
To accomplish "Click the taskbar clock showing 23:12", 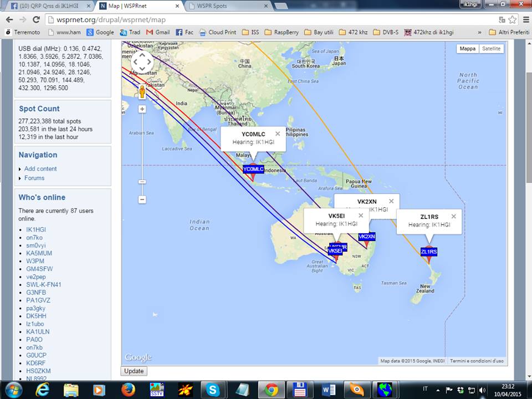I will (x=507, y=390).
